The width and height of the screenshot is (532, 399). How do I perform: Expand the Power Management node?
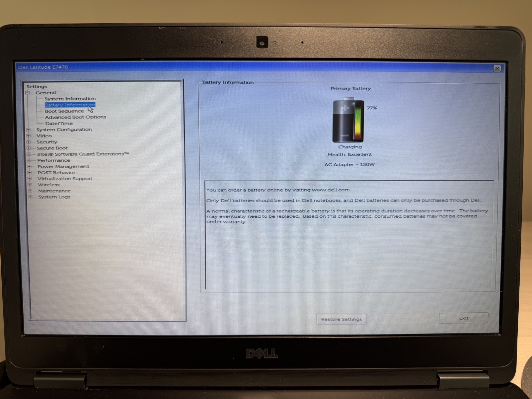(29, 166)
